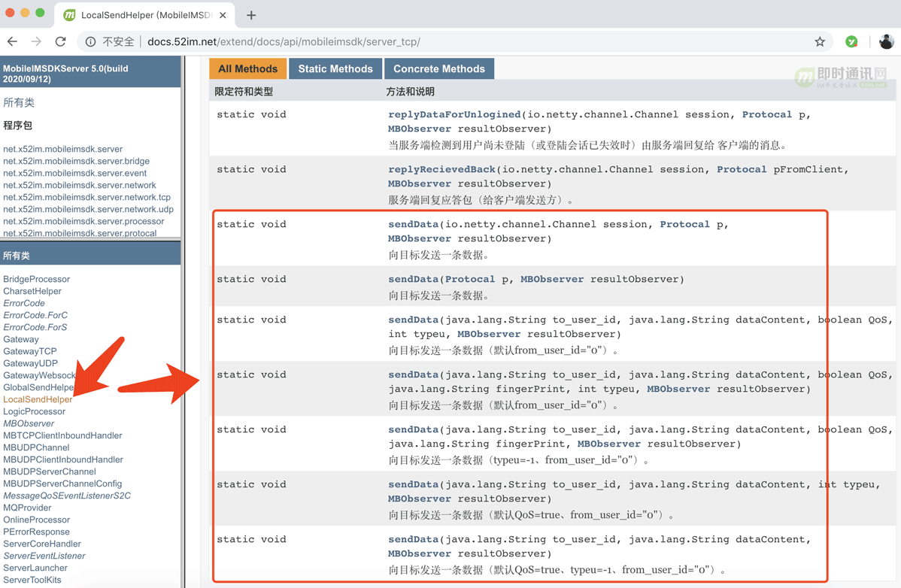This screenshot has height=588, width=901.
Task: Open the replyRecievedBack method link
Action: pyautogui.click(x=441, y=169)
